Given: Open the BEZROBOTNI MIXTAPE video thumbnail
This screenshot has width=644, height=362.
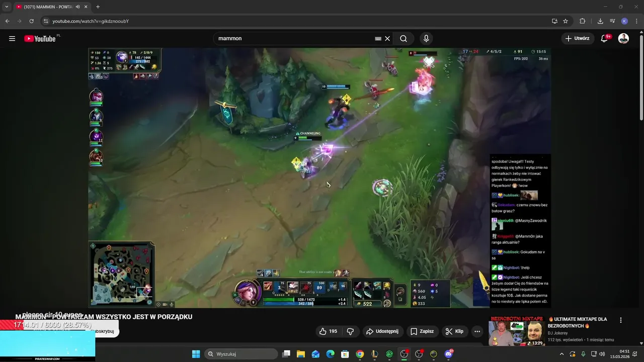Looking at the screenshot, I should tap(517, 331).
